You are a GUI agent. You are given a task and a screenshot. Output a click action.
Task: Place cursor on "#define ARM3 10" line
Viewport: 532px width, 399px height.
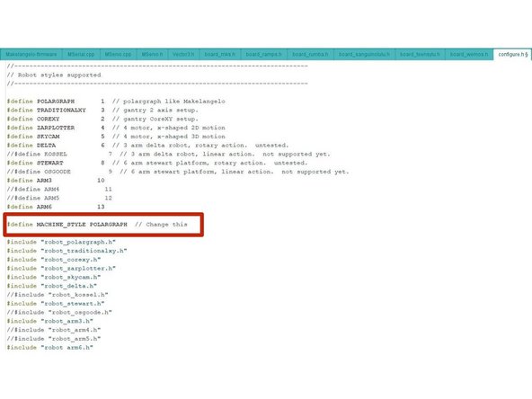coord(56,181)
